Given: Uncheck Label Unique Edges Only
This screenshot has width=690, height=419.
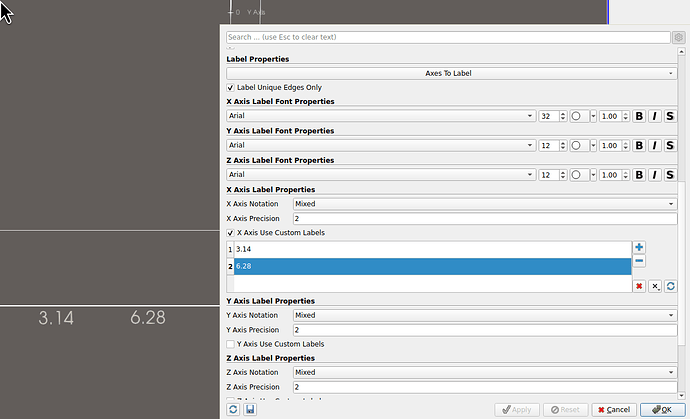Looking at the screenshot, I should pyautogui.click(x=230, y=88).
